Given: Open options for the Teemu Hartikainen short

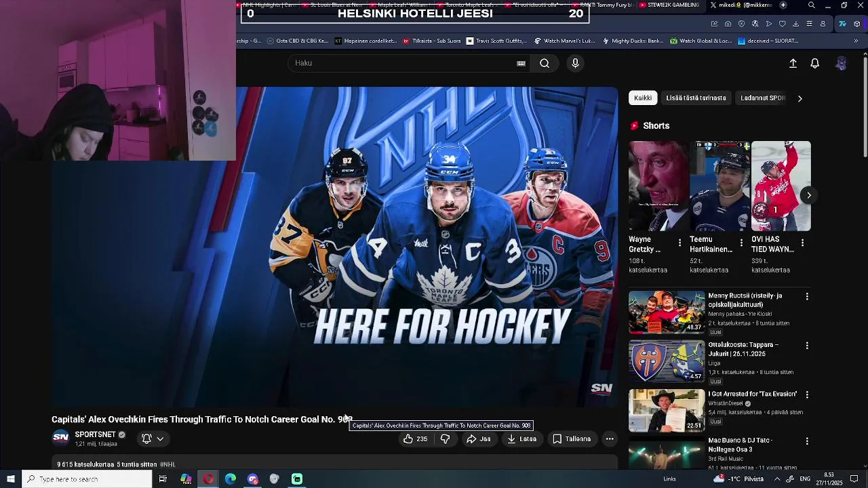Looking at the screenshot, I should [741, 243].
